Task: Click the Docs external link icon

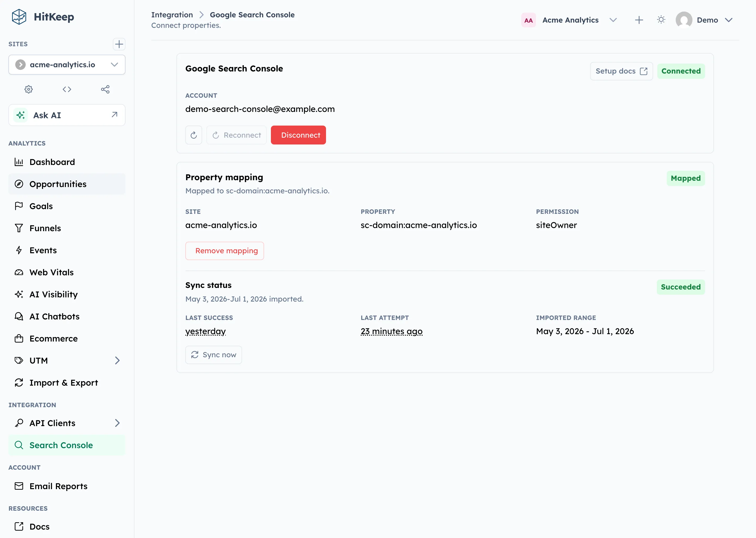Action: point(19,526)
